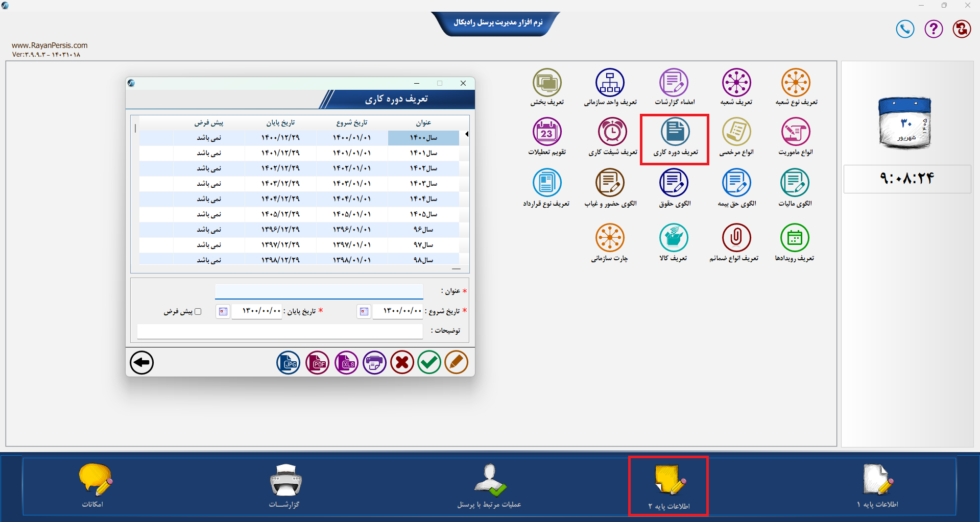The height and width of the screenshot is (522, 980).
Task: Click the printer icon in dialog
Action: tap(375, 363)
